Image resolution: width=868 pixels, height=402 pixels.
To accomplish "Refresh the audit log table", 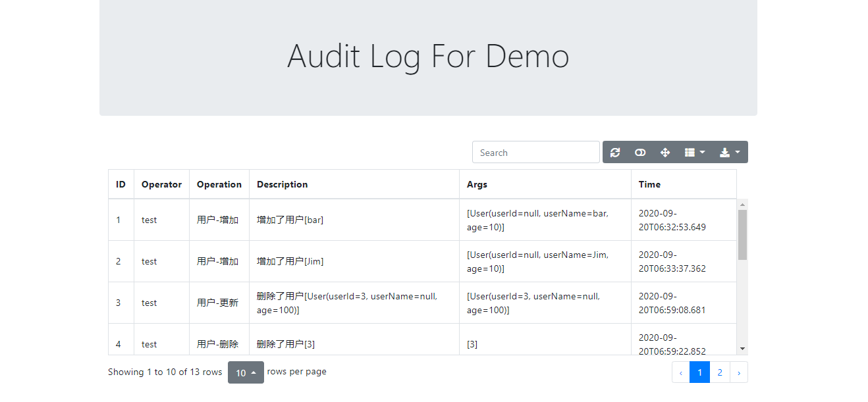I will pyautogui.click(x=614, y=152).
